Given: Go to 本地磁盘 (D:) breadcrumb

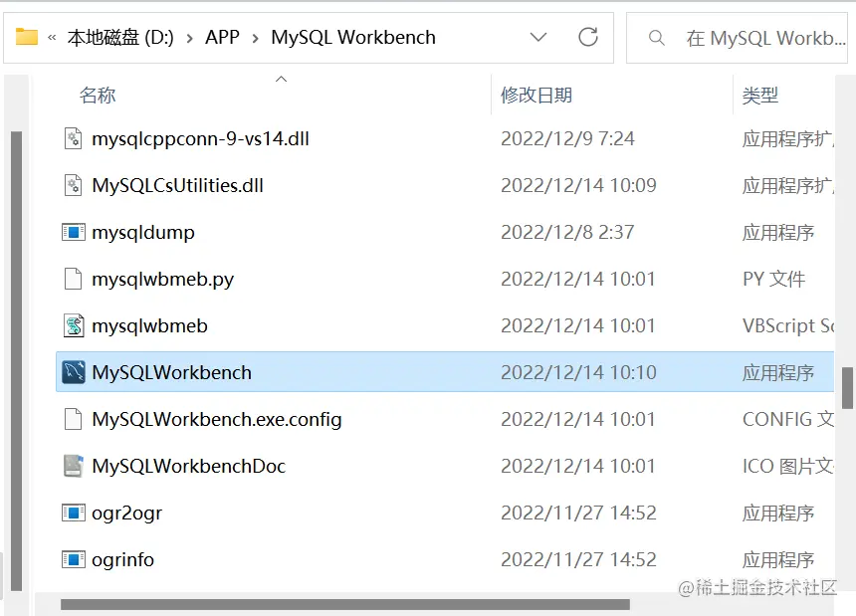Looking at the screenshot, I should 120,37.
